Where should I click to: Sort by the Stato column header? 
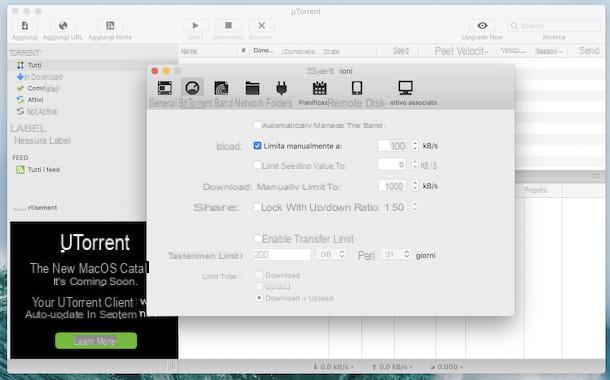[x=331, y=51]
